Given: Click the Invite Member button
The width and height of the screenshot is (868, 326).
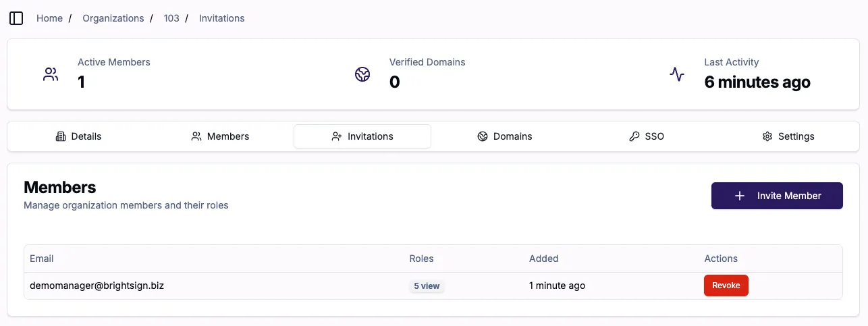Looking at the screenshot, I should point(777,196).
